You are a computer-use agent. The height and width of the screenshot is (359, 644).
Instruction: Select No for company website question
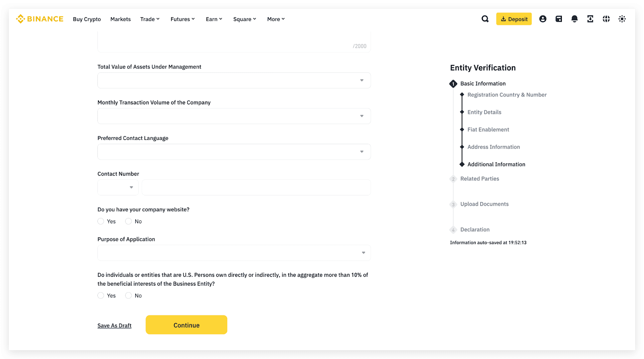pyautogui.click(x=128, y=221)
